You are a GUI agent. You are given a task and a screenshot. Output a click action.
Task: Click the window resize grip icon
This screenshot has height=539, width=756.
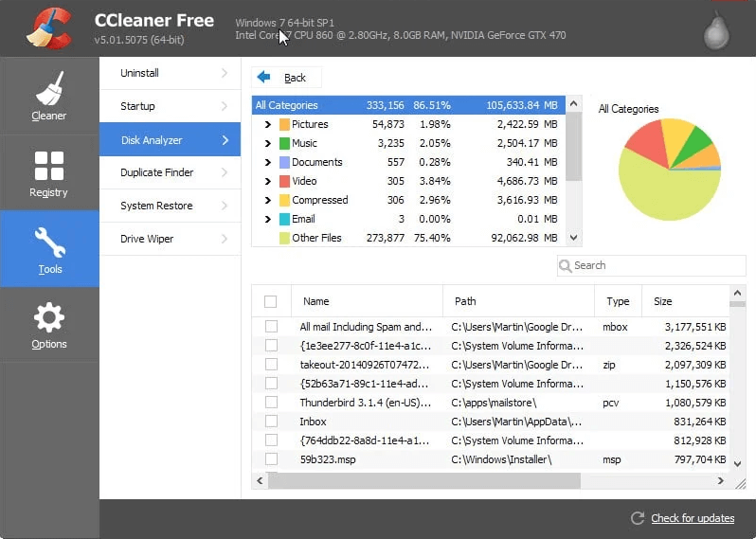pos(741,483)
